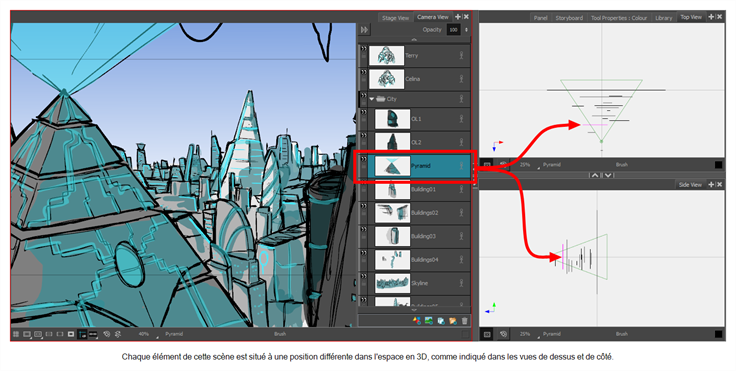This screenshot has height=371, width=736.
Task: Click the tenth icon in Camera View status bar
Action: [x=118, y=334]
